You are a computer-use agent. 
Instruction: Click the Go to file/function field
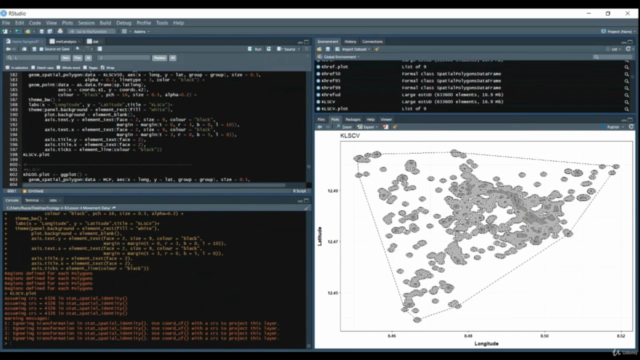click(x=91, y=31)
